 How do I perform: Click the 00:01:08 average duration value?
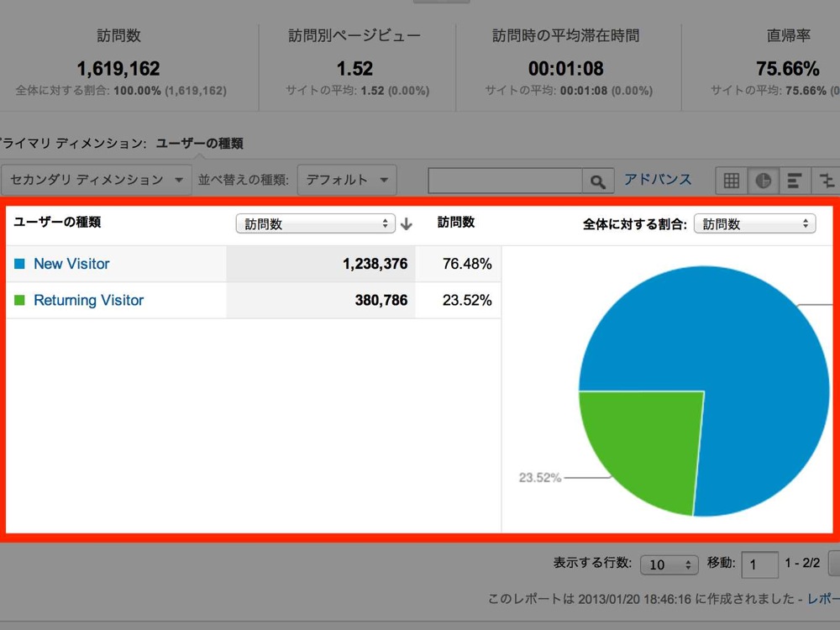pos(566,69)
